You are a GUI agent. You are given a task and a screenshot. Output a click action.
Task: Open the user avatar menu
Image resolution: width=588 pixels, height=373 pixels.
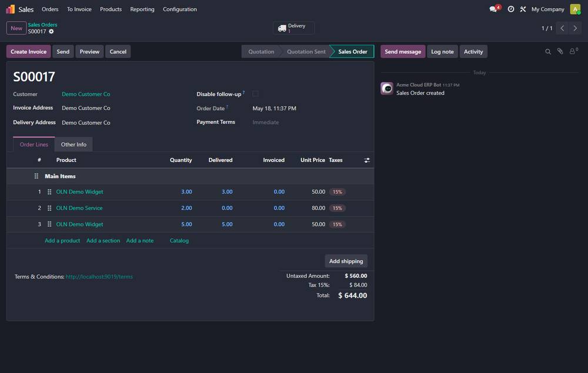point(575,9)
